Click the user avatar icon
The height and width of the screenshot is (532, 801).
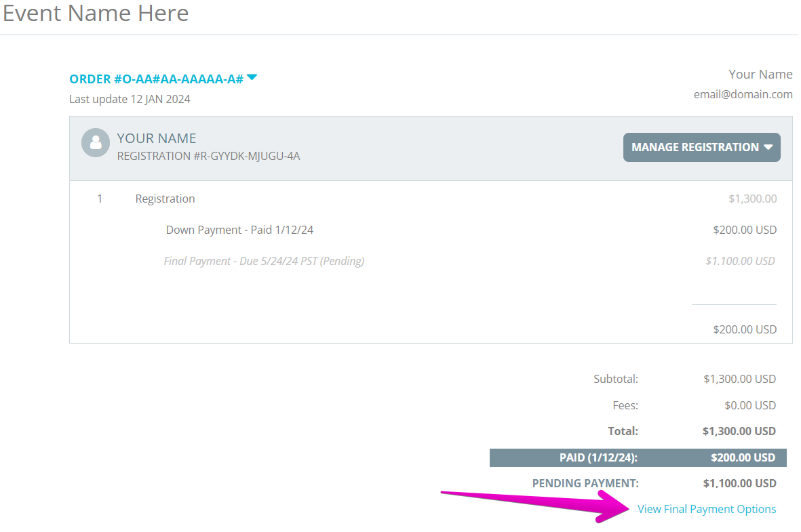96,142
